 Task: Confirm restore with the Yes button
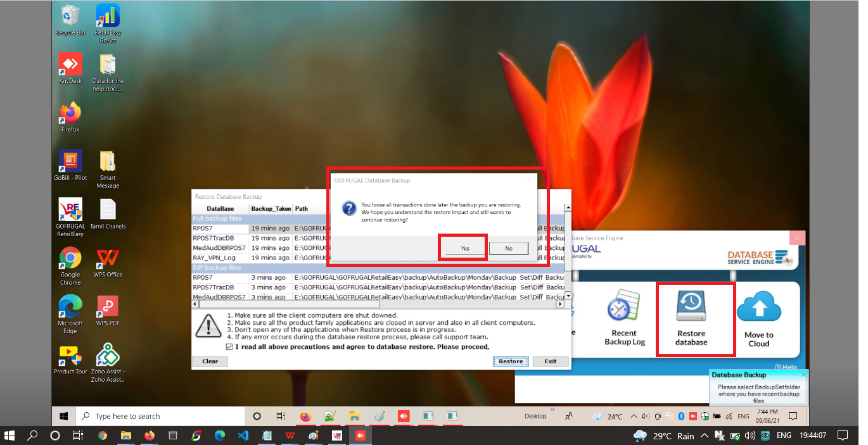[465, 248]
